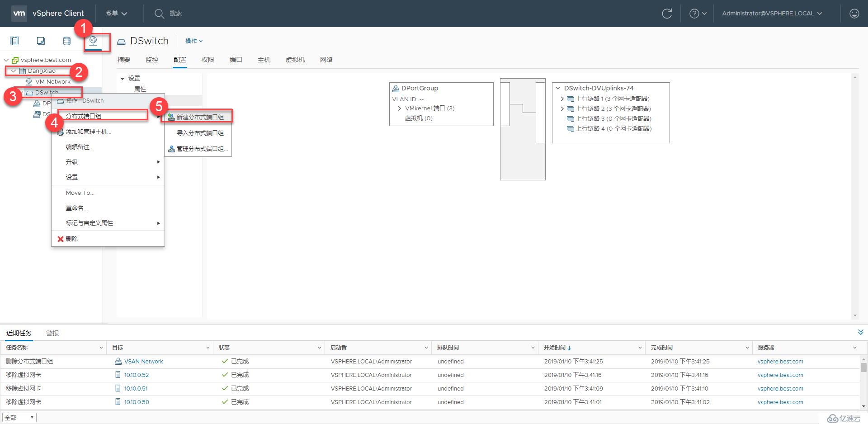Image resolution: width=868 pixels, height=424 pixels.
Task: Open the Networking inventory view icon
Action: (x=93, y=41)
